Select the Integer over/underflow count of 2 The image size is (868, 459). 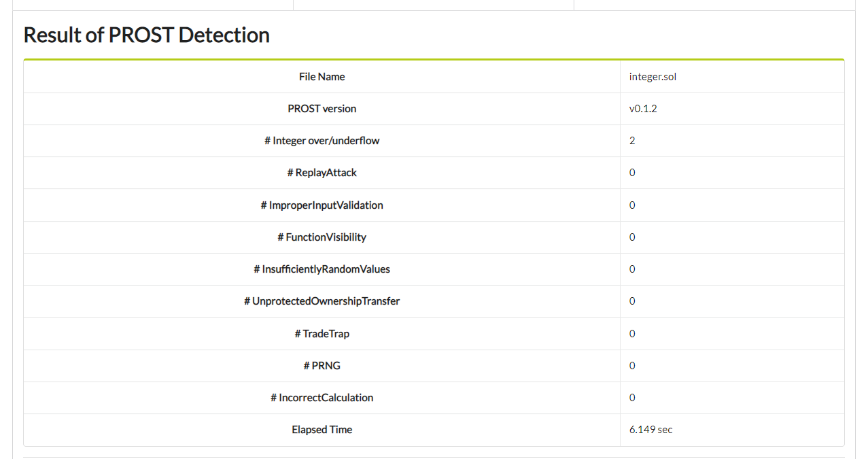(632, 141)
